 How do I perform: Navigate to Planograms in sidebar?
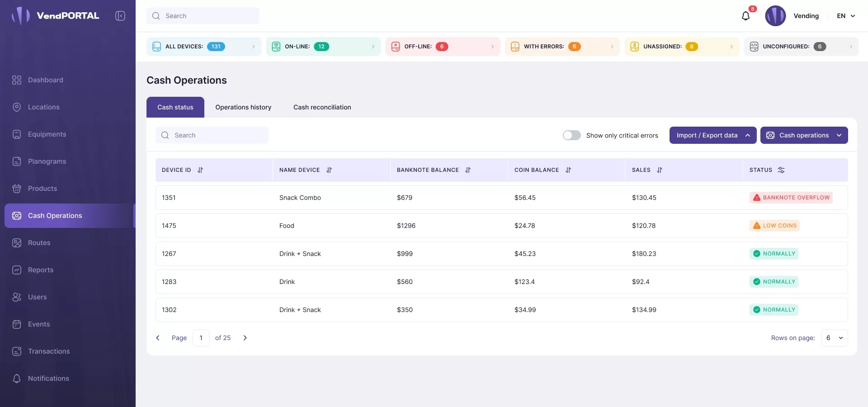(x=47, y=161)
